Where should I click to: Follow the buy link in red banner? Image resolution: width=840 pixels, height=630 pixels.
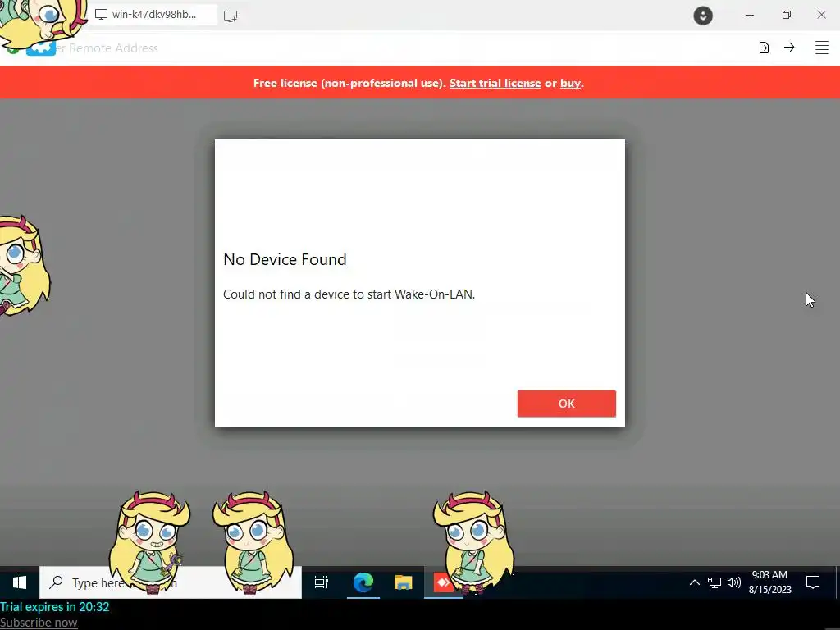coord(570,83)
